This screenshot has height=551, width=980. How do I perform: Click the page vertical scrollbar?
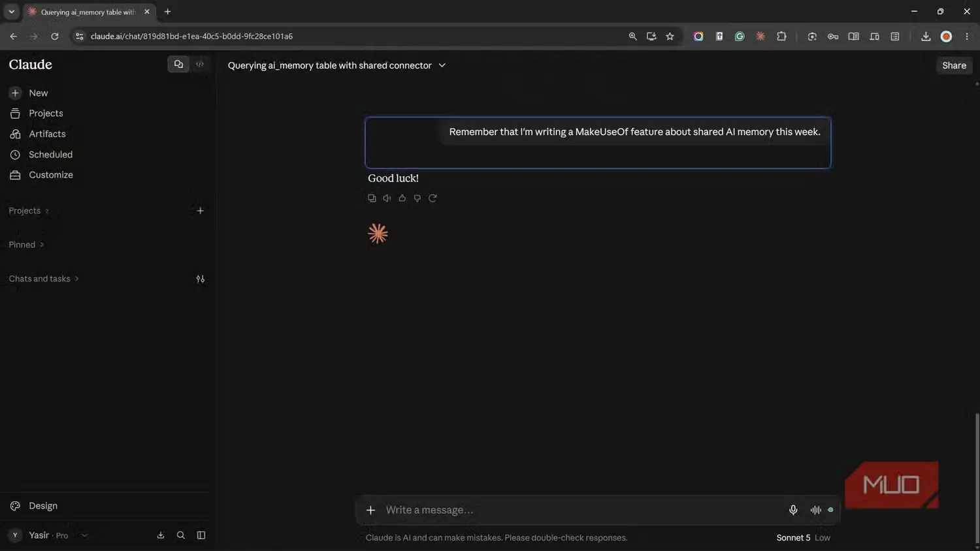977,477
